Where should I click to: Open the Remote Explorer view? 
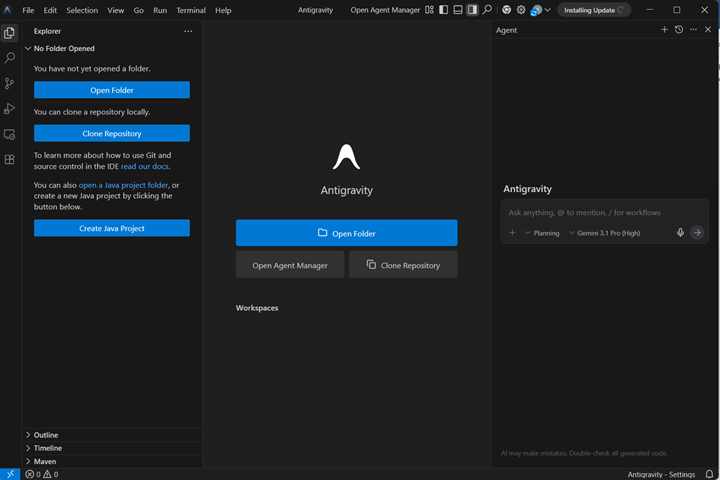click(10, 134)
